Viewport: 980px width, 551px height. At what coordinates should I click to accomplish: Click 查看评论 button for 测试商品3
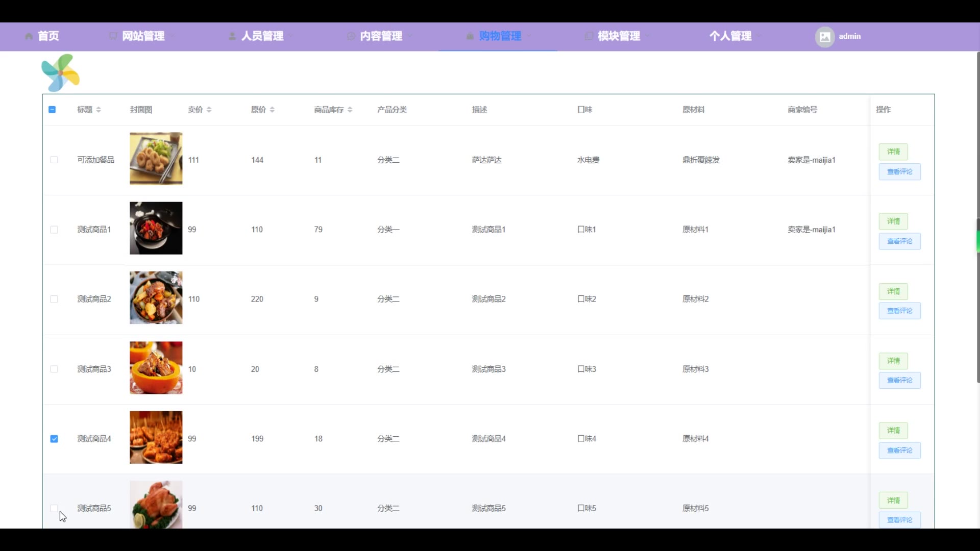coord(899,381)
